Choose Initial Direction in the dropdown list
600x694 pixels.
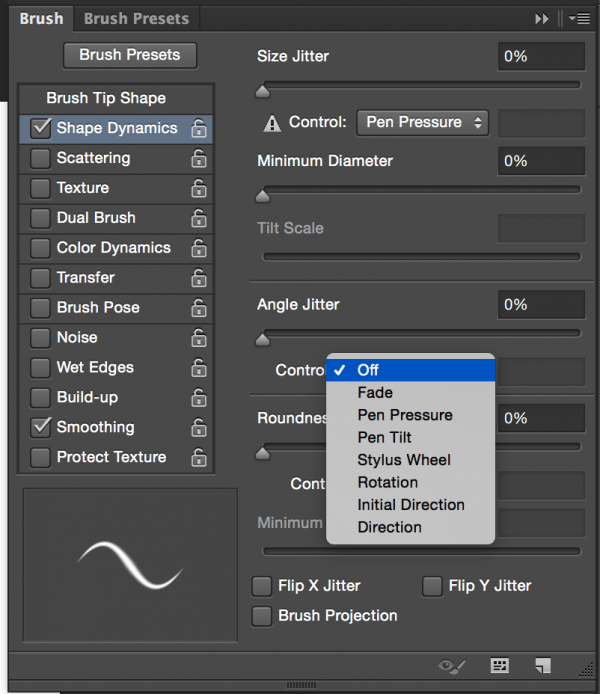pyautogui.click(x=410, y=504)
